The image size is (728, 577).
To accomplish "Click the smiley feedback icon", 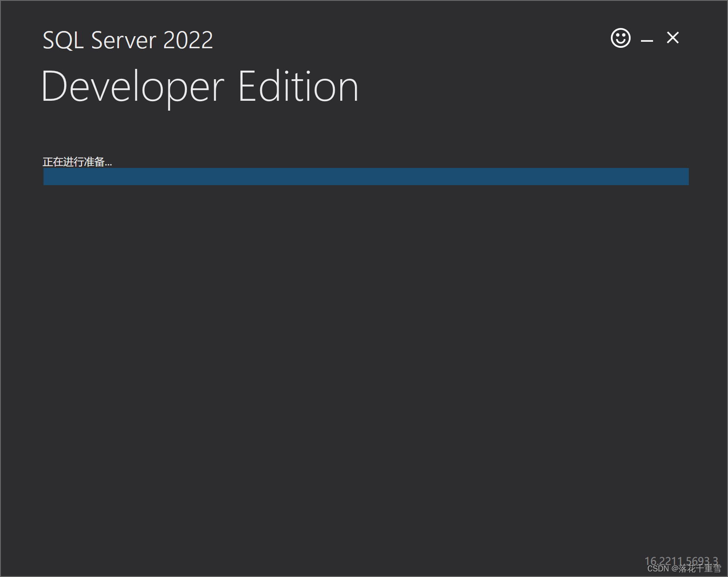I will coord(621,38).
